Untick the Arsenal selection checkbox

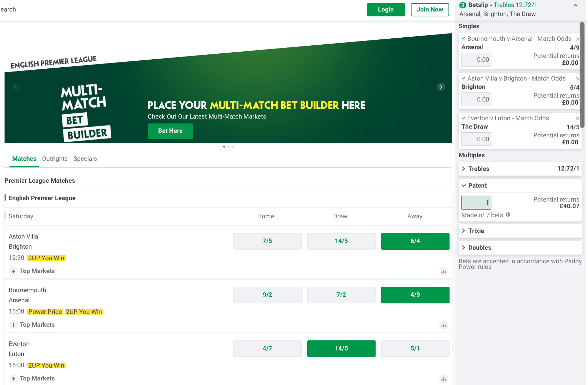(464, 39)
